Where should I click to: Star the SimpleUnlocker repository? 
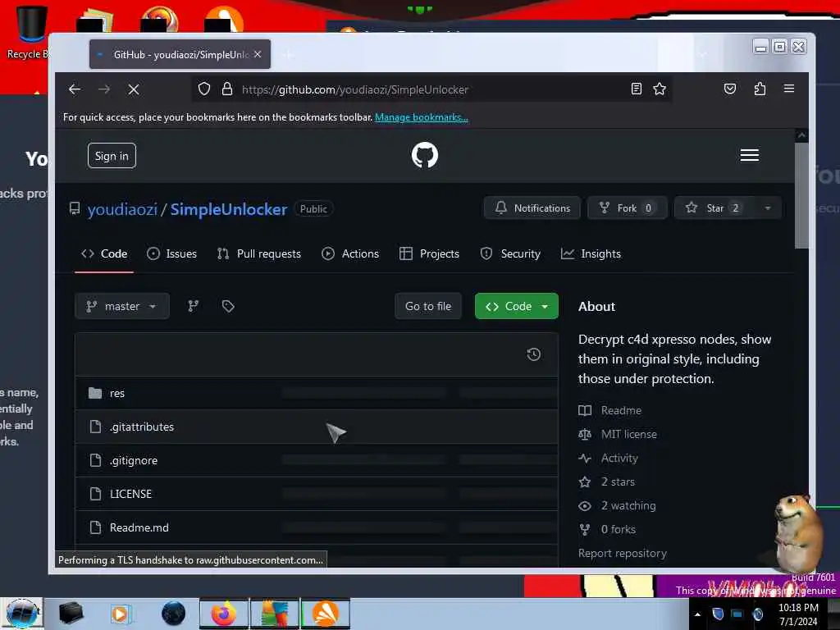click(x=715, y=208)
